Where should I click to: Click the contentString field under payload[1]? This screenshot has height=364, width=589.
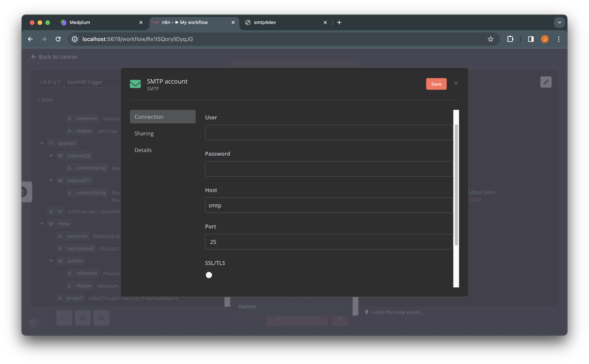(87, 193)
